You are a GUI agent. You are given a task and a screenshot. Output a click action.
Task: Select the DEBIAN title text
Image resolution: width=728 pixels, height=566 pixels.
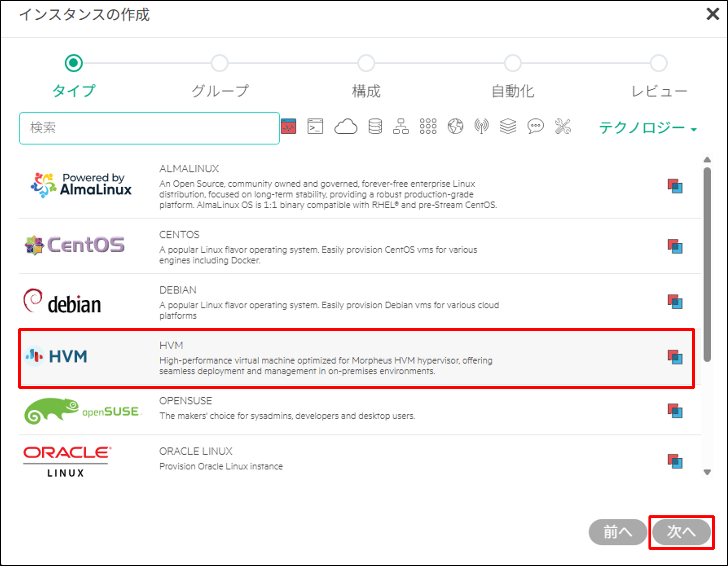[178, 290]
